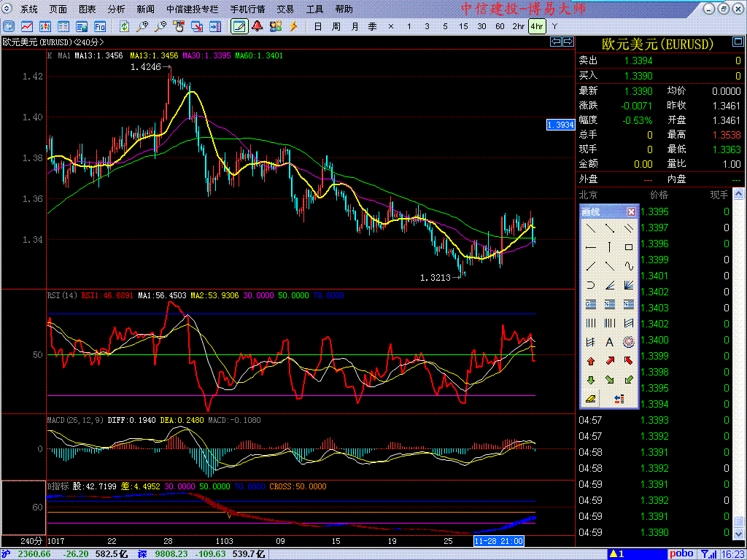
Task: Select the daily (日) period
Action: click(x=318, y=27)
